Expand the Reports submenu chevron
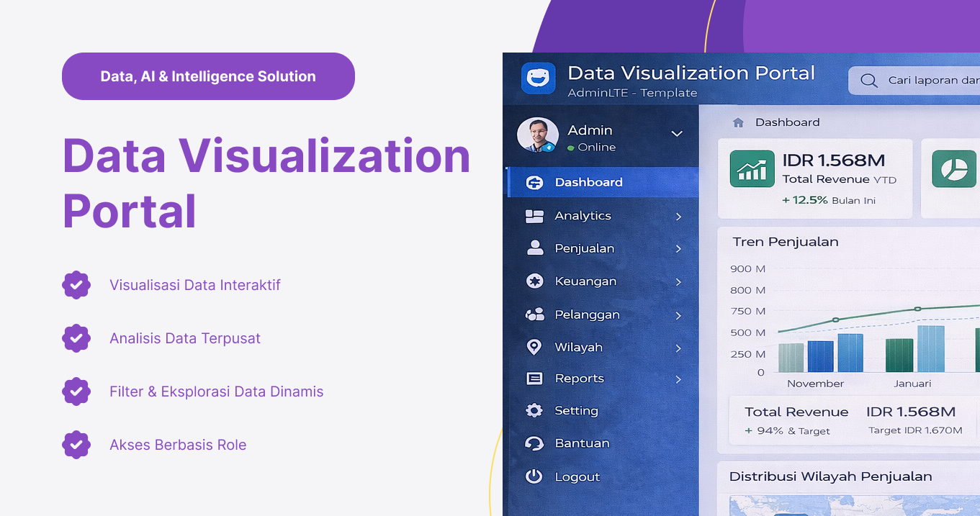Image resolution: width=980 pixels, height=516 pixels. [x=680, y=378]
